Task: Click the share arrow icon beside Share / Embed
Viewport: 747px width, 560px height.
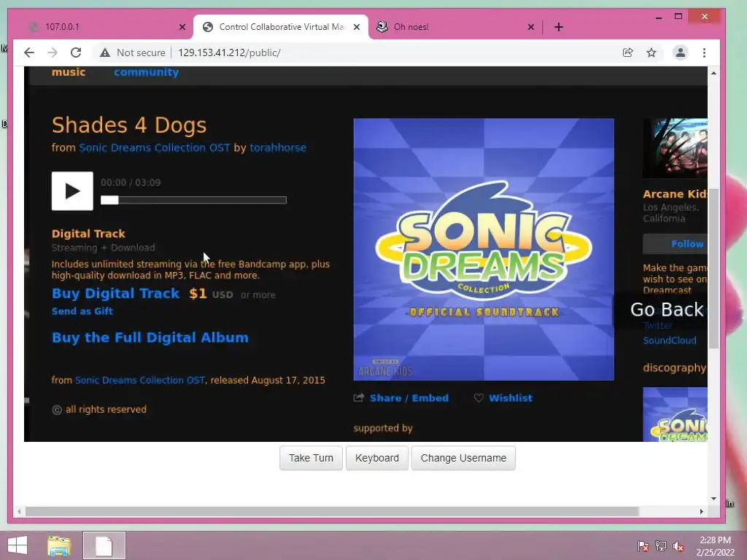Action: (x=359, y=397)
